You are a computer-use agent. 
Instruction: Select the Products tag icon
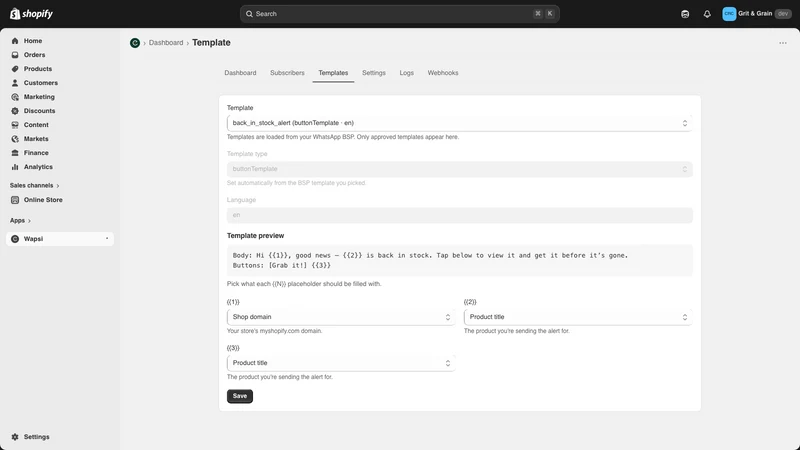click(15, 69)
